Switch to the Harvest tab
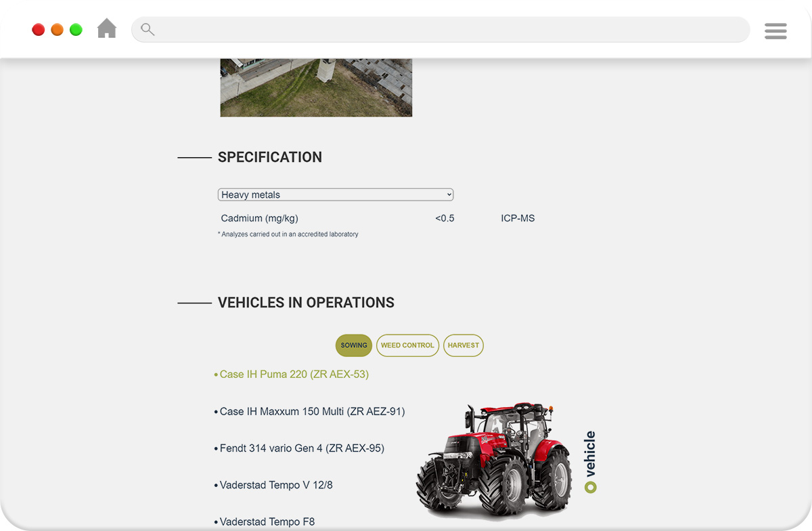The width and height of the screenshot is (812, 531). pyautogui.click(x=464, y=345)
